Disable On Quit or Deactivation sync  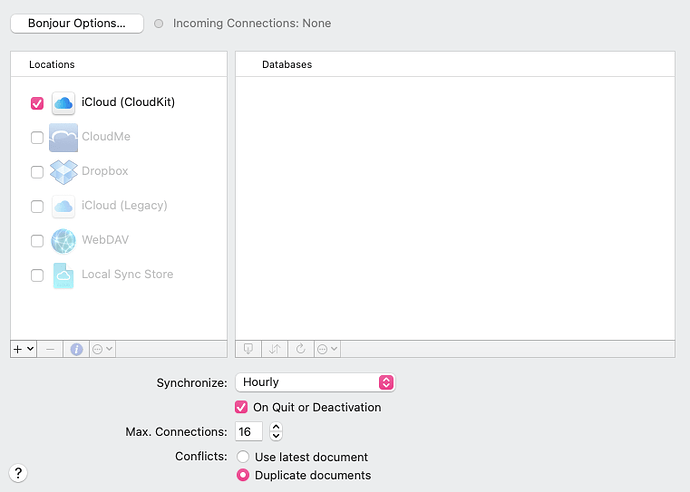pos(241,407)
